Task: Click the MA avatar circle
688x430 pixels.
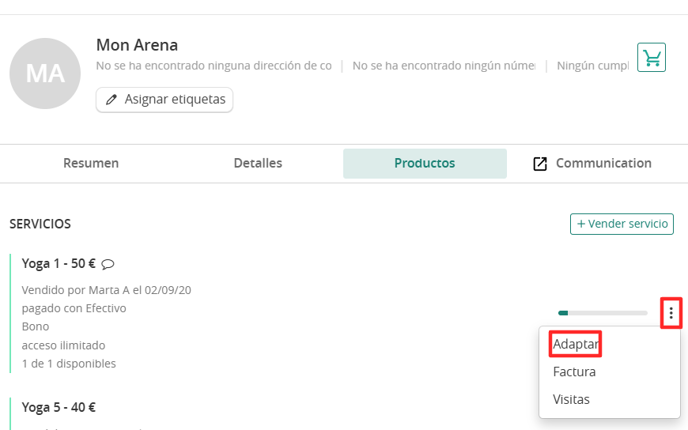Action: coord(45,73)
